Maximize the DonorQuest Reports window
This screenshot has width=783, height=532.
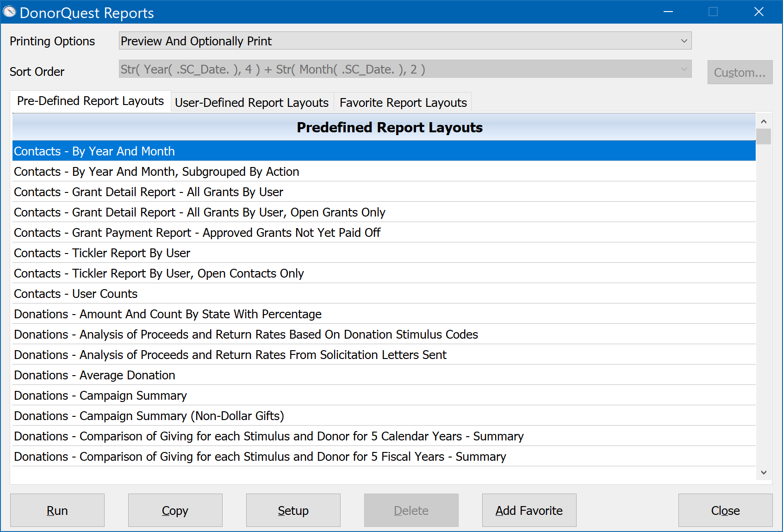click(713, 12)
